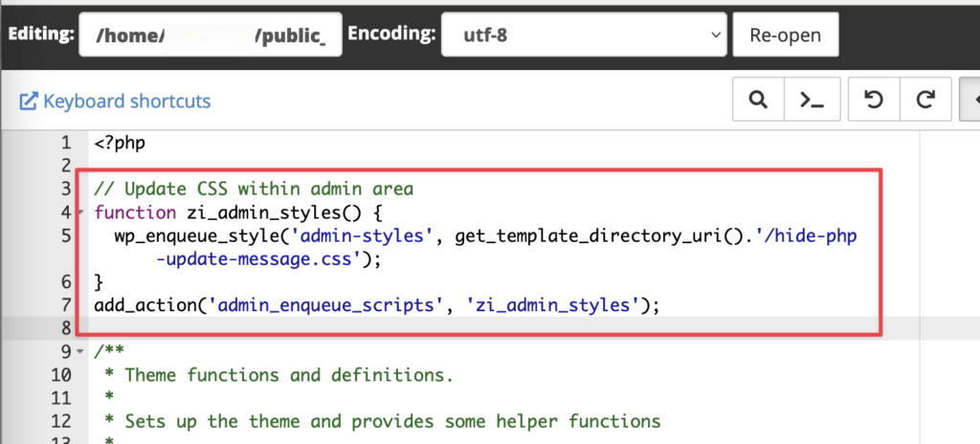Click line number 1 in the gutter
This screenshot has width=980, height=444.
65,144
